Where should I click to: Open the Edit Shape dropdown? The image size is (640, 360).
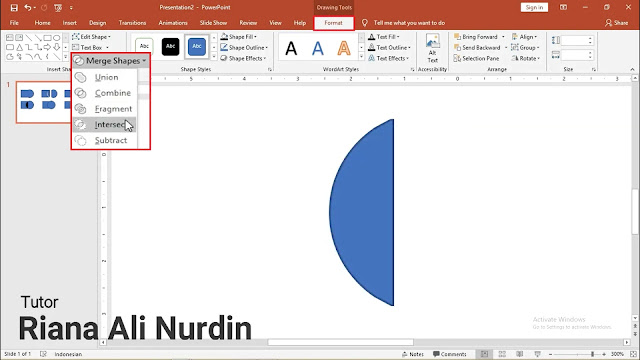[x=91, y=37]
